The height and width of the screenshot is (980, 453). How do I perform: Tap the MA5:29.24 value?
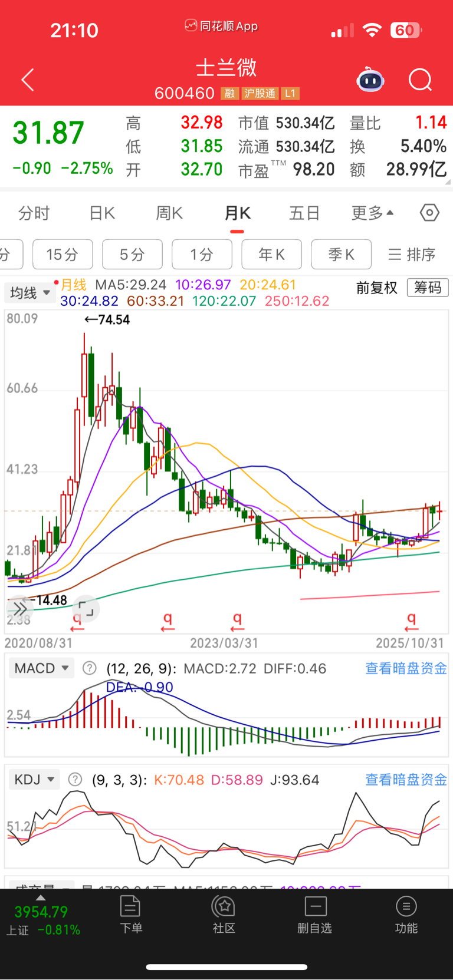131,285
